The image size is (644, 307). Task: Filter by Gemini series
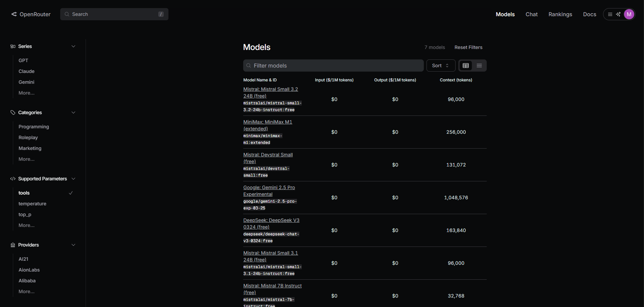click(26, 82)
